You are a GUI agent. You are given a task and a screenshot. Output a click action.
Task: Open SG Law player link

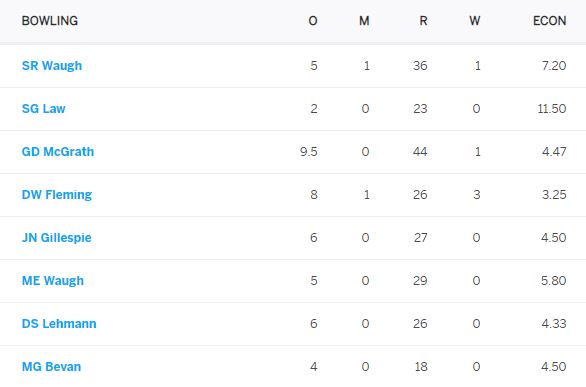click(x=43, y=109)
